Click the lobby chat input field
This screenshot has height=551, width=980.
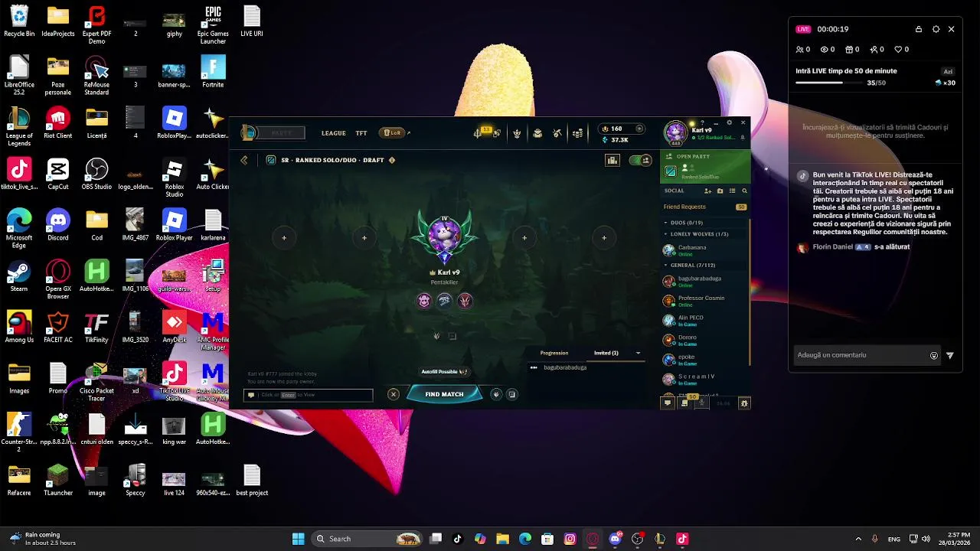pos(309,395)
